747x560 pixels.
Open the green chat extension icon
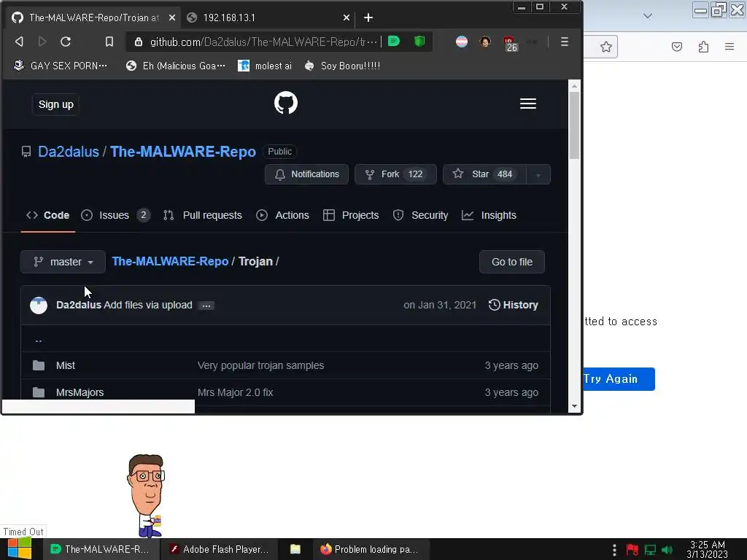click(393, 42)
